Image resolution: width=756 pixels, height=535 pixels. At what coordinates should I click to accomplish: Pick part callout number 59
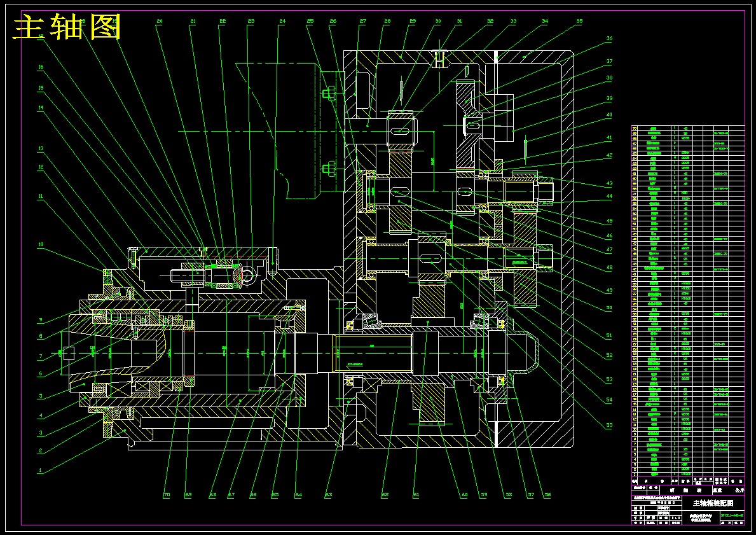pyautogui.click(x=484, y=495)
